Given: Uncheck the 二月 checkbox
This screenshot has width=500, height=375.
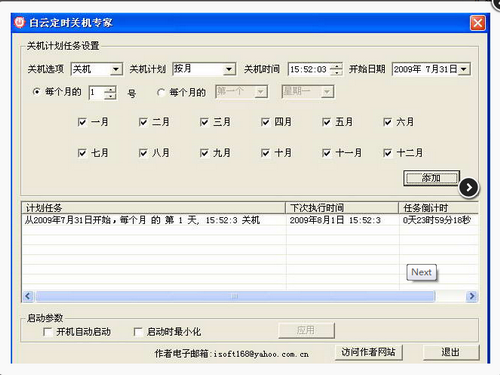Looking at the screenshot, I should [x=143, y=122].
